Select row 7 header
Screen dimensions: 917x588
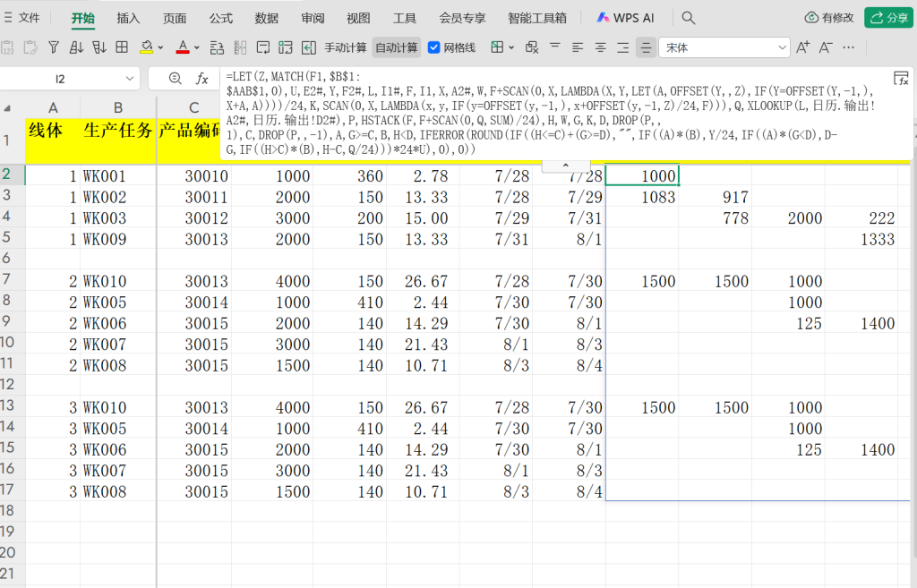click(6, 279)
